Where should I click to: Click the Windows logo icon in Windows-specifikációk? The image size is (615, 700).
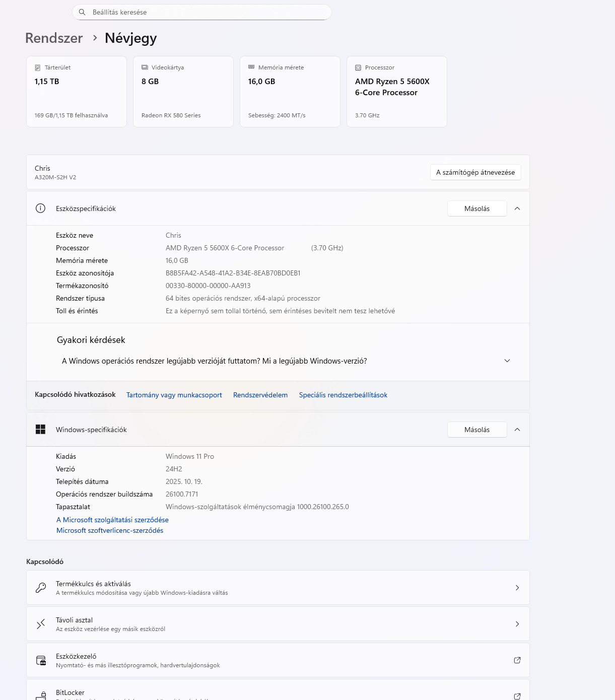coord(40,430)
